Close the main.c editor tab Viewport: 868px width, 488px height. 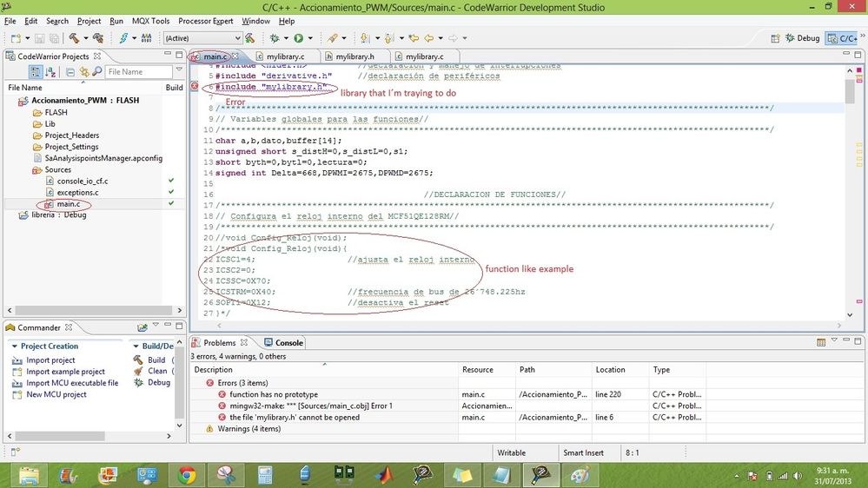[x=235, y=56]
